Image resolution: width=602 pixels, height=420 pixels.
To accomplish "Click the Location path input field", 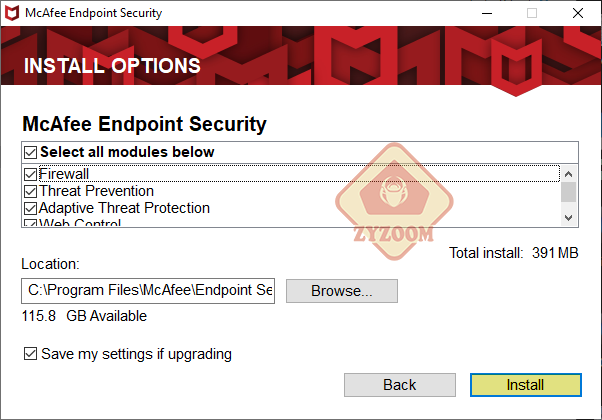I will 148,291.
